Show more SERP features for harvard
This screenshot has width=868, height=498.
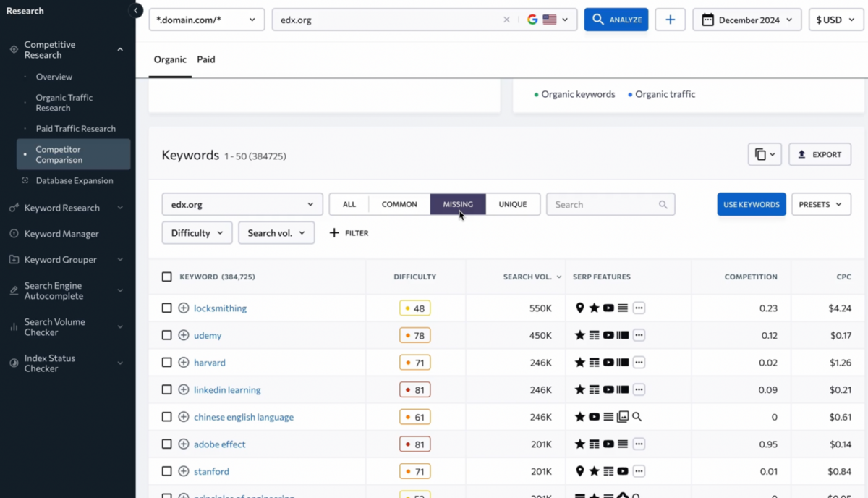tap(639, 363)
